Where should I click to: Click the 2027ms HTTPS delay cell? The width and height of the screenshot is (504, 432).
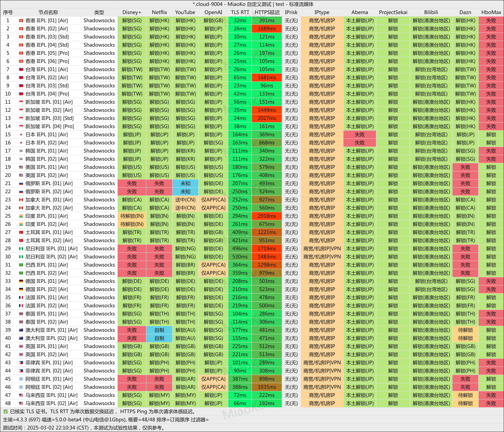267,118
